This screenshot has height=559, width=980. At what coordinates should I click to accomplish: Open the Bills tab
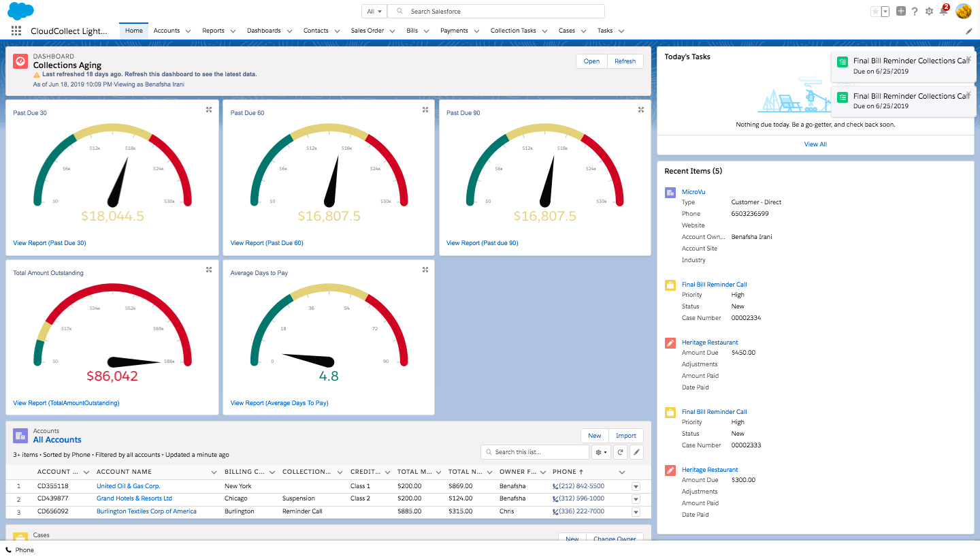point(412,31)
